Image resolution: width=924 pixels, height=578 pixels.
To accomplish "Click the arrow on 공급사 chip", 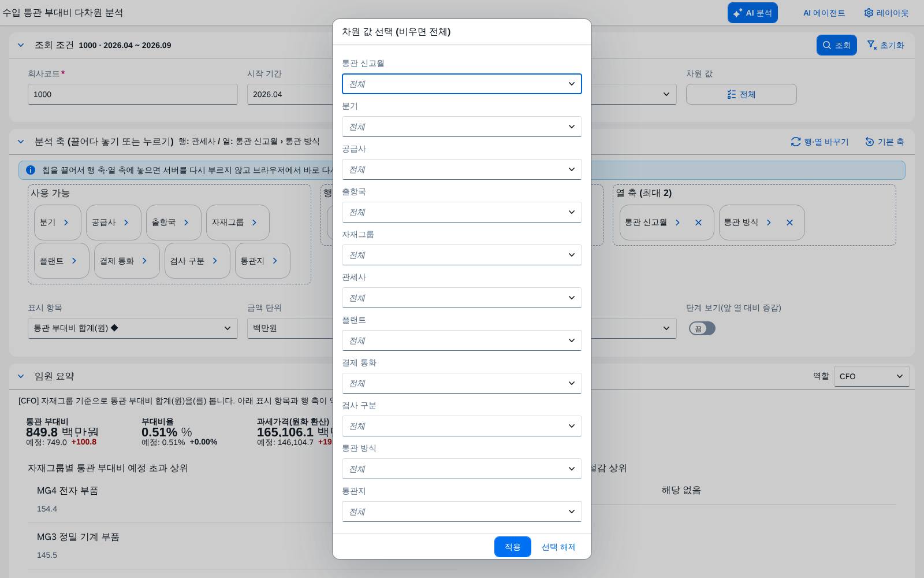I will [126, 223].
